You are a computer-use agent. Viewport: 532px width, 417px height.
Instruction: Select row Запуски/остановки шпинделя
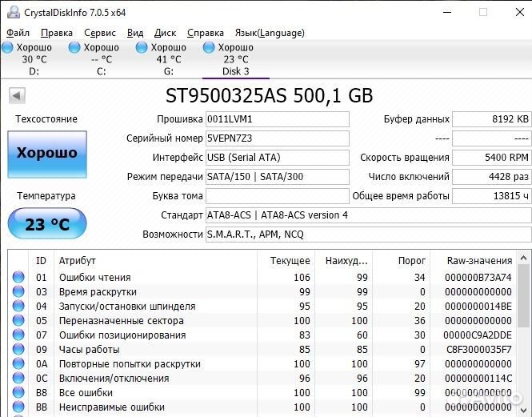262,307
